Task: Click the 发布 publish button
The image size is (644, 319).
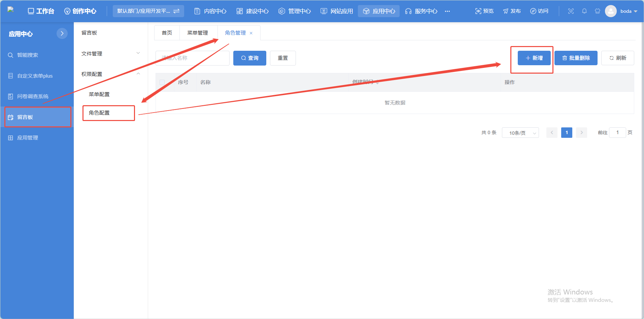Action: tap(512, 11)
